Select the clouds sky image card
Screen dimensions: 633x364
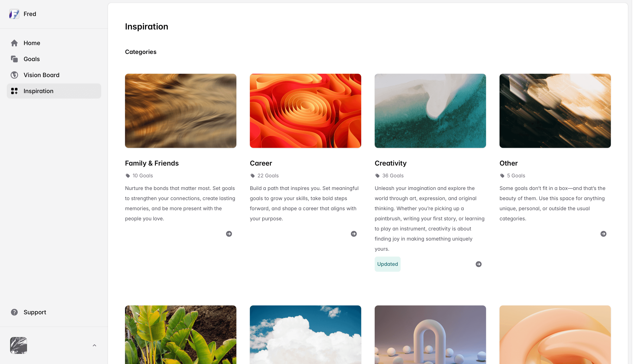tap(306, 335)
